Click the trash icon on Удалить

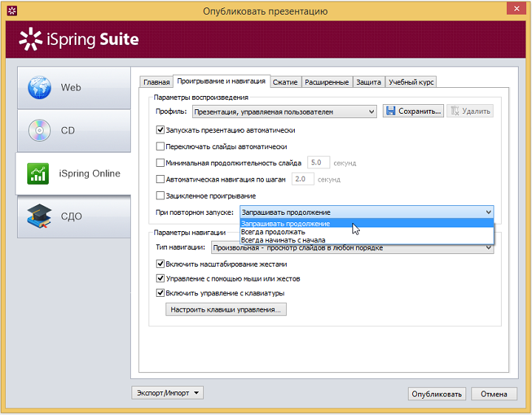pyautogui.click(x=454, y=111)
